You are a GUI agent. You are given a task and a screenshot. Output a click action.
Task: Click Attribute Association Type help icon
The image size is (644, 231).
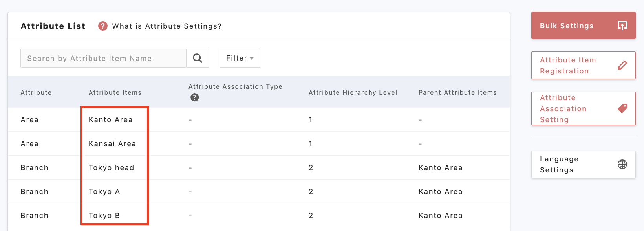[x=194, y=97]
